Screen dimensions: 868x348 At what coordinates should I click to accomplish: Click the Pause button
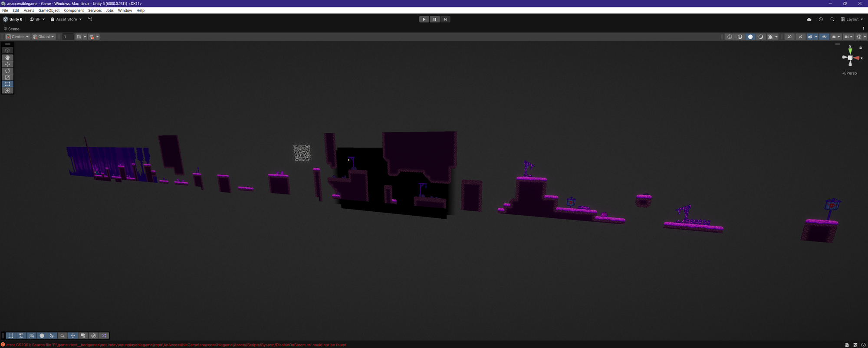click(x=434, y=19)
